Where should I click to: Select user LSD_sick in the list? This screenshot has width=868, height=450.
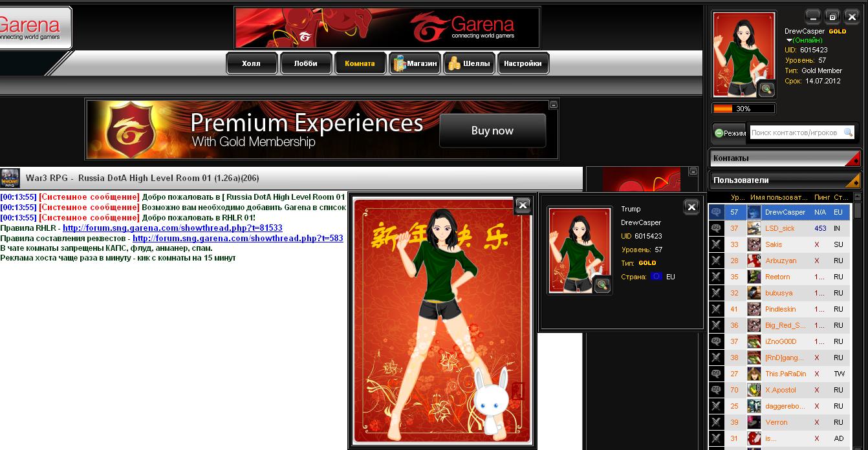click(780, 228)
